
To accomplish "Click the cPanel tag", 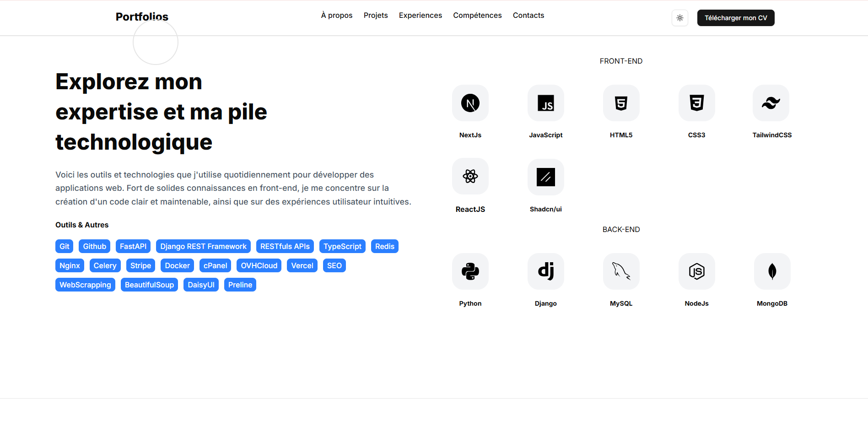I will 215,265.
